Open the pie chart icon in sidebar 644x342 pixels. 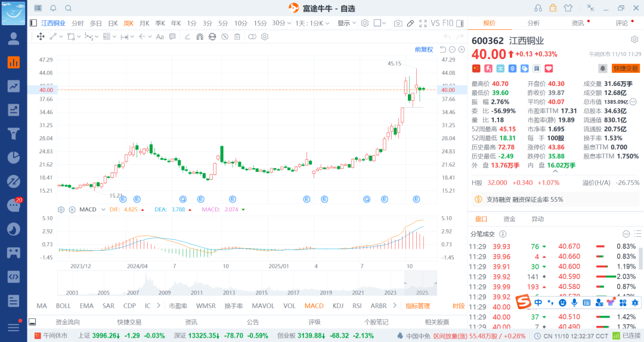14,158
